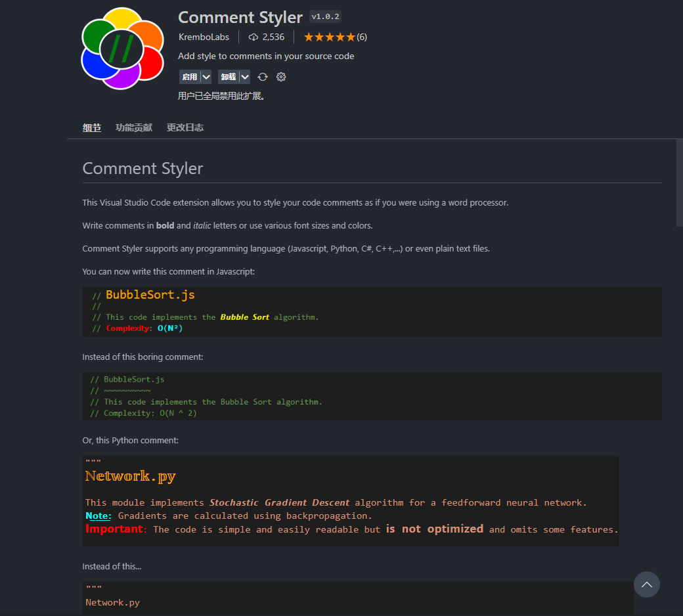Click the review count (6)
This screenshot has height=616, width=683.
click(x=362, y=37)
